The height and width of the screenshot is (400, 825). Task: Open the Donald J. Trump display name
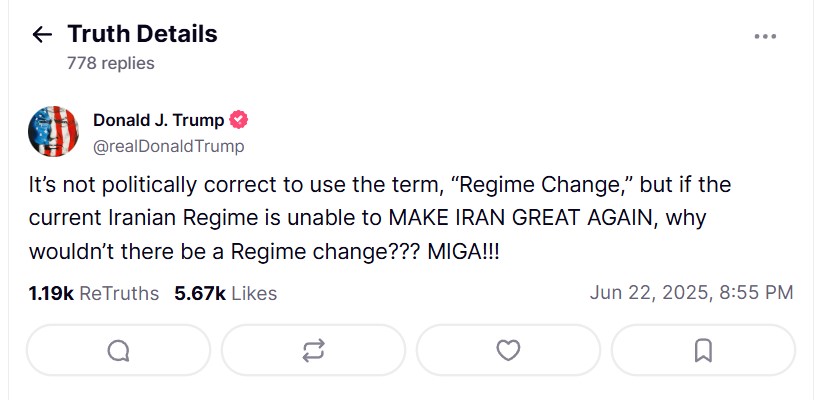(158, 120)
